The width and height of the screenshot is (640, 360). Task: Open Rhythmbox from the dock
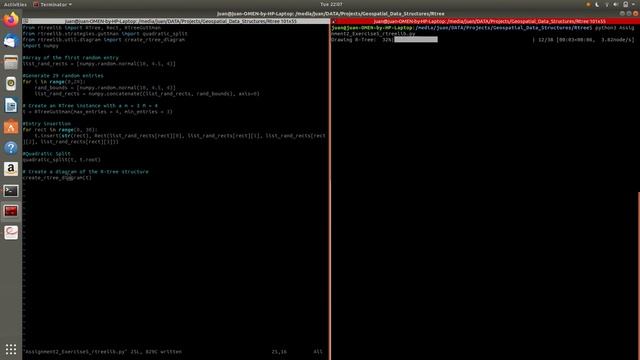(x=11, y=84)
